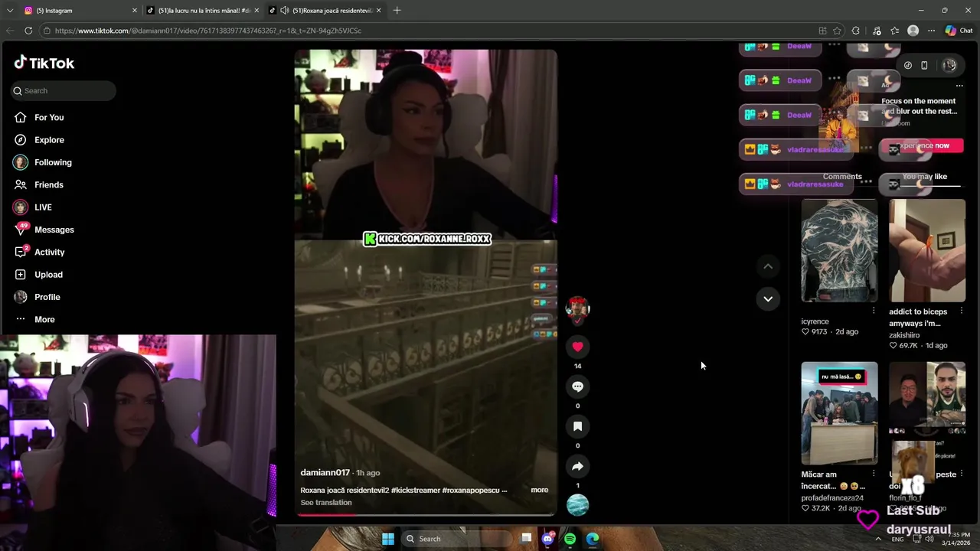Screen dimensions: 980x551
Task: Open Copilot Chat button
Action: point(959,31)
